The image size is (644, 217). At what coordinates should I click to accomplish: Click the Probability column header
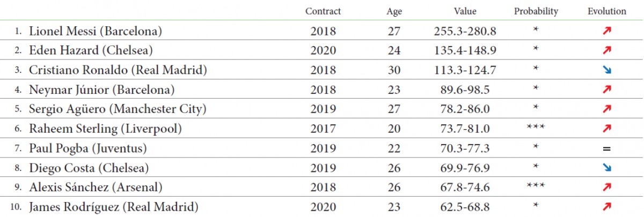[536, 11]
